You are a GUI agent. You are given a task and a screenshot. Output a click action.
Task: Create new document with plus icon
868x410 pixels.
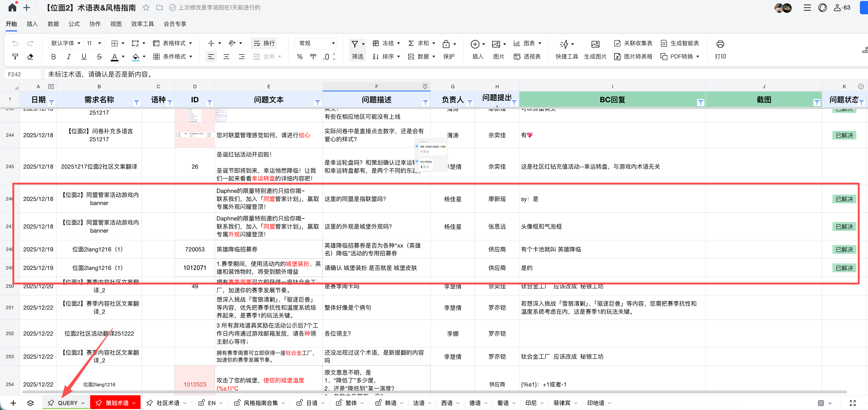[27, 7]
